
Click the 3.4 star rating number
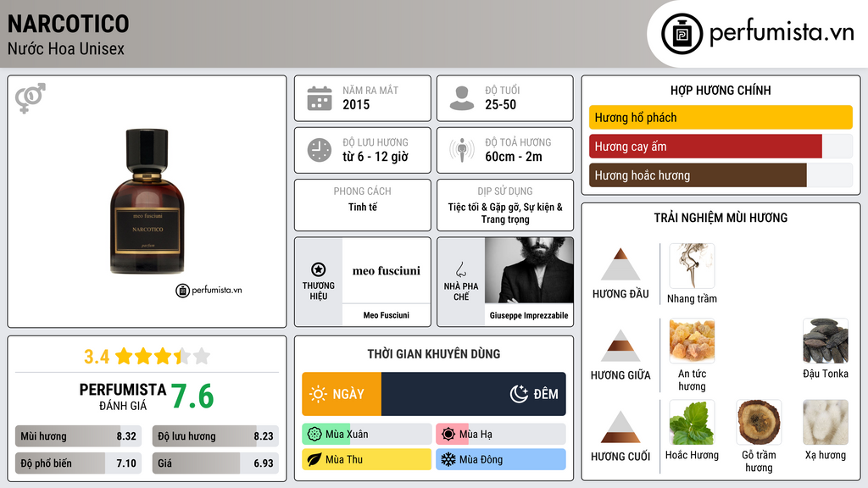[x=97, y=357]
